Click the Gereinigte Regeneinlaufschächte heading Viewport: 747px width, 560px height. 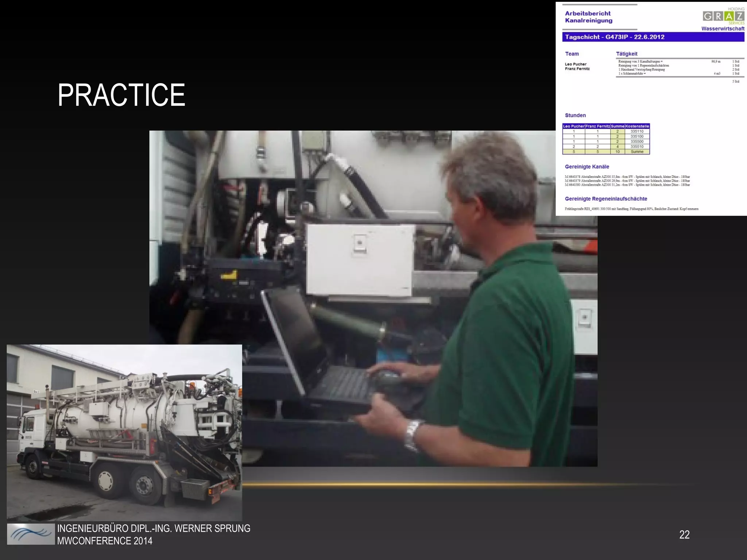[x=606, y=199]
